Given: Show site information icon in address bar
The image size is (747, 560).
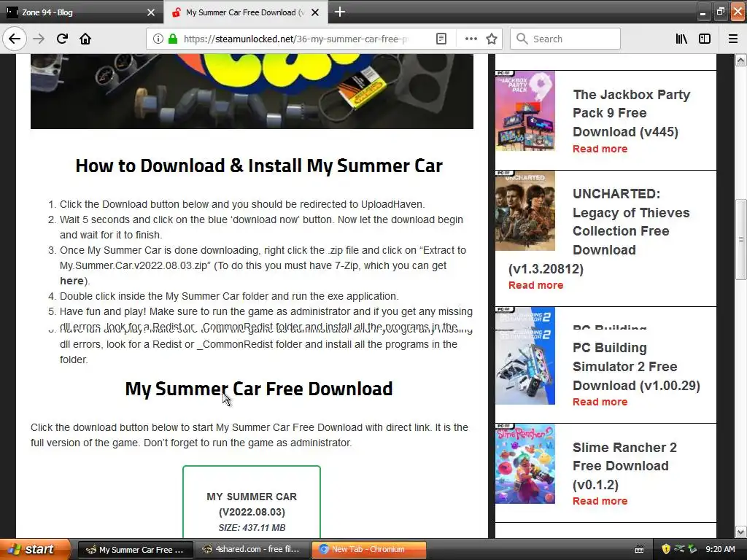Looking at the screenshot, I should 158,39.
